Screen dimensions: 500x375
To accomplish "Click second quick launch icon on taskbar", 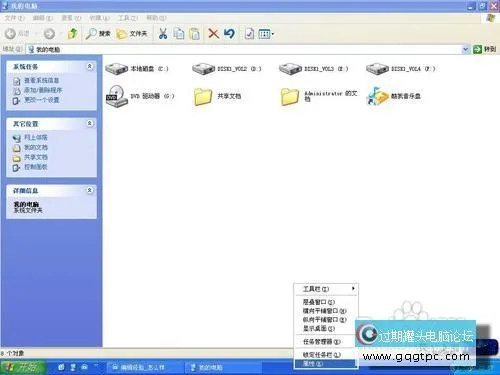I will 73,367.
